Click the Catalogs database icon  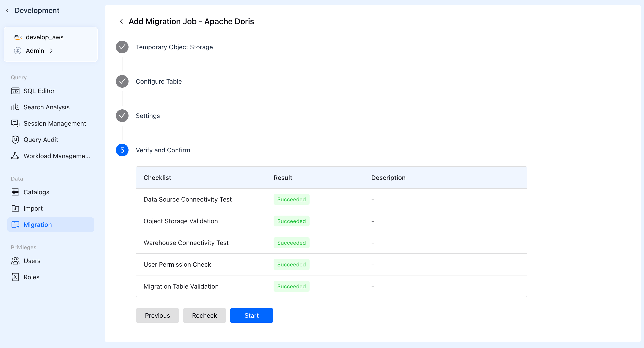pyautogui.click(x=15, y=192)
